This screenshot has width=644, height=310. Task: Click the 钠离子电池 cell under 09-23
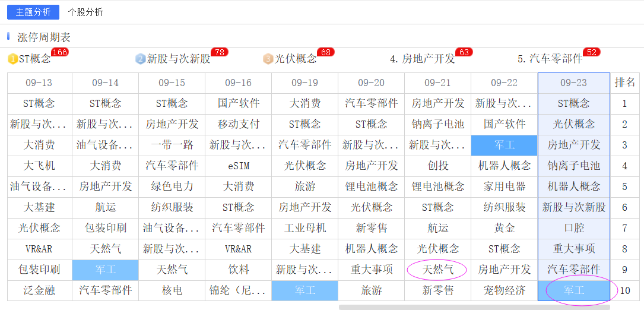pos(574,166)
